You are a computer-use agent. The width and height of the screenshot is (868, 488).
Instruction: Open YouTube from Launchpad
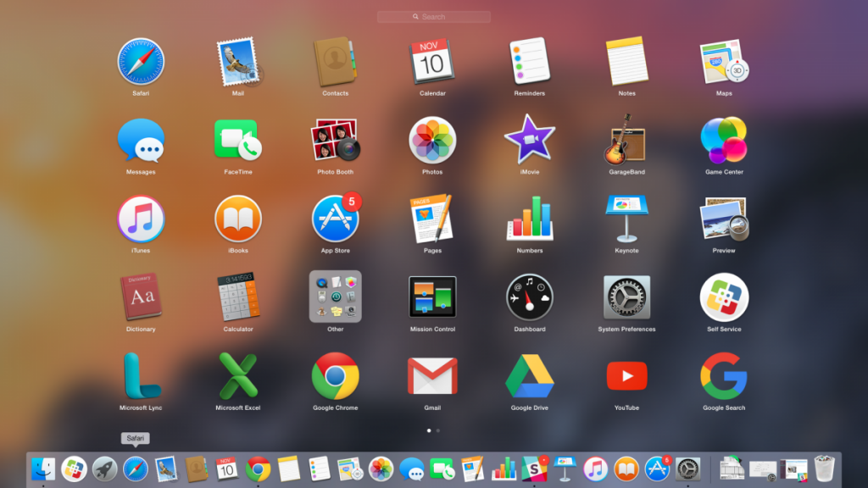(626, 376)
